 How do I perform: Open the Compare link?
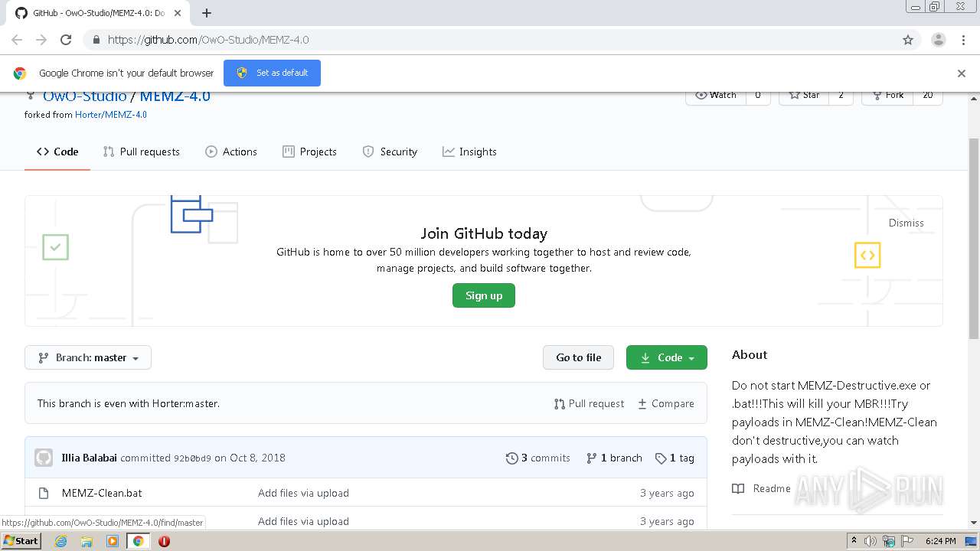(666, 403)
